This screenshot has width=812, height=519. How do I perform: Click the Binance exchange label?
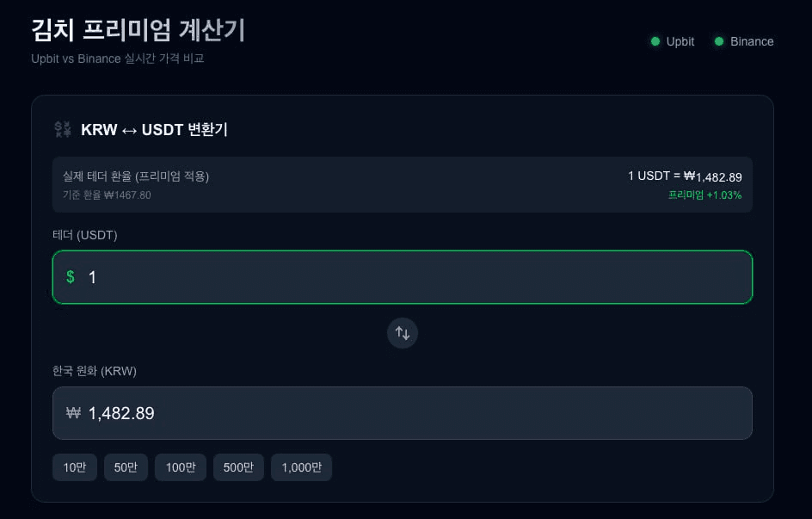tap(752, 41)
